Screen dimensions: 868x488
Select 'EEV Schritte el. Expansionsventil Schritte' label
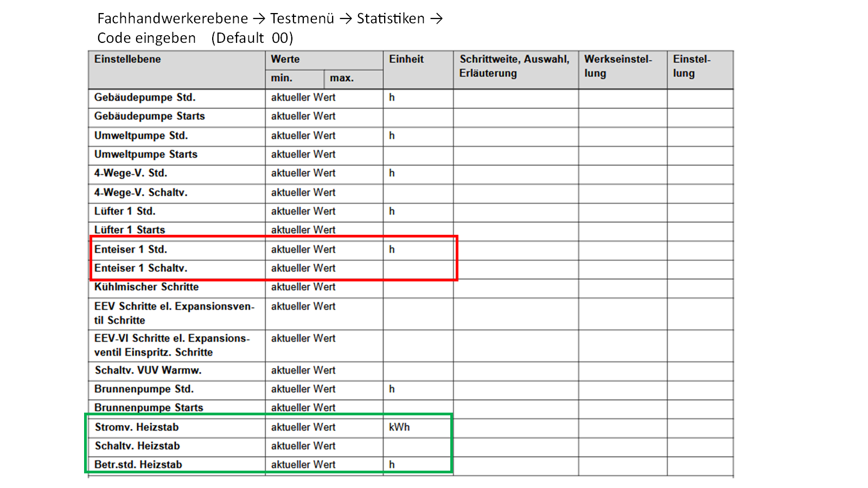(174, 313)
